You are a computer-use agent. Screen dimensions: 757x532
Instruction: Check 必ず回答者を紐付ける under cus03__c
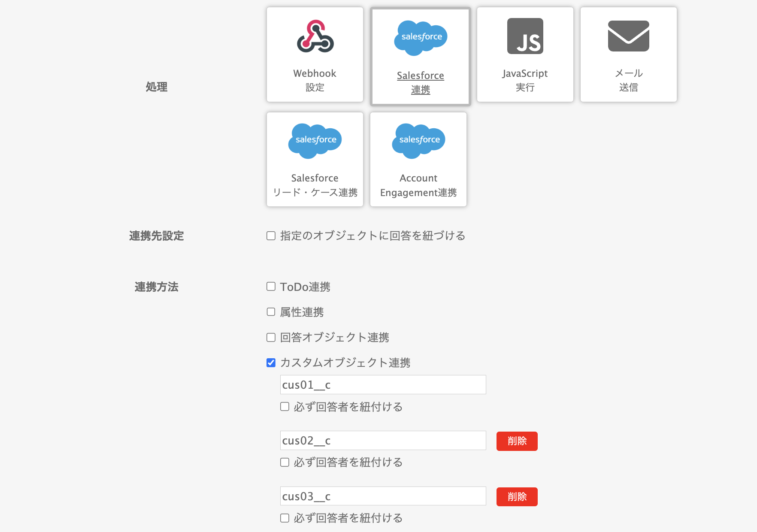click(x=285, y=518)
